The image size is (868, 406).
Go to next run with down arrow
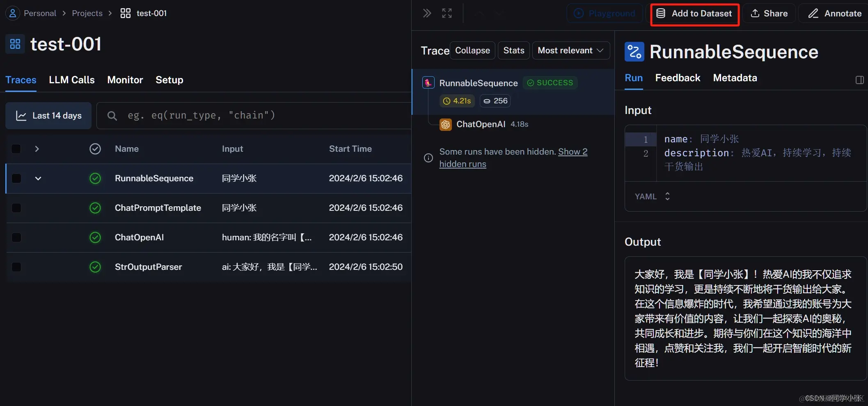click(x=498, y=14)
